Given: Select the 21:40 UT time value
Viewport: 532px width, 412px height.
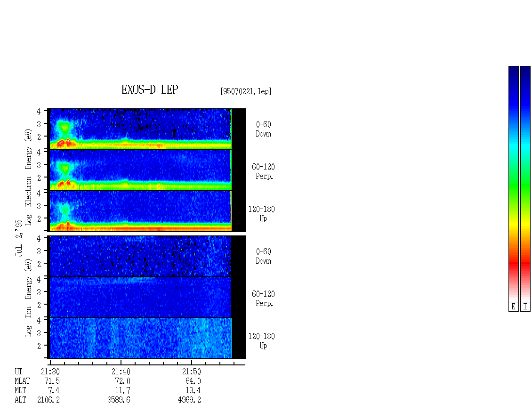Looking at the screenshot, I should pyautogui.click(x=121, y=372).
